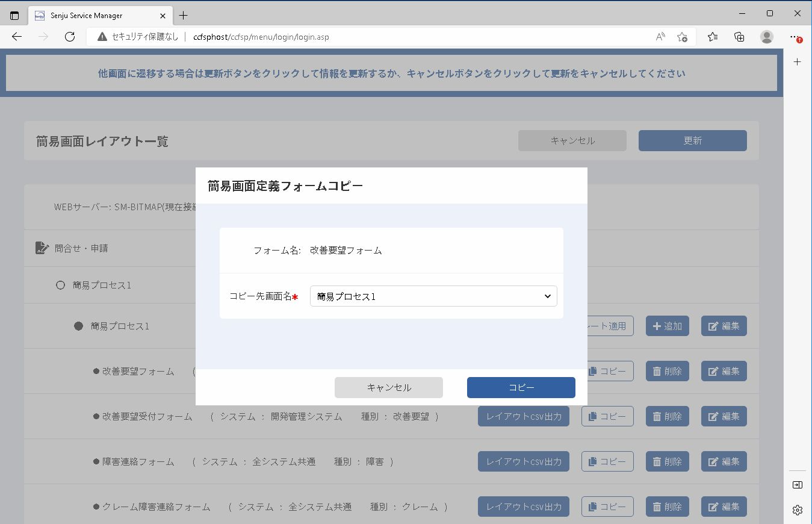The image size is (812, 524).
Task: Click 追加 button in 簡易プロセス1 row
Action: tap(668, 326)
